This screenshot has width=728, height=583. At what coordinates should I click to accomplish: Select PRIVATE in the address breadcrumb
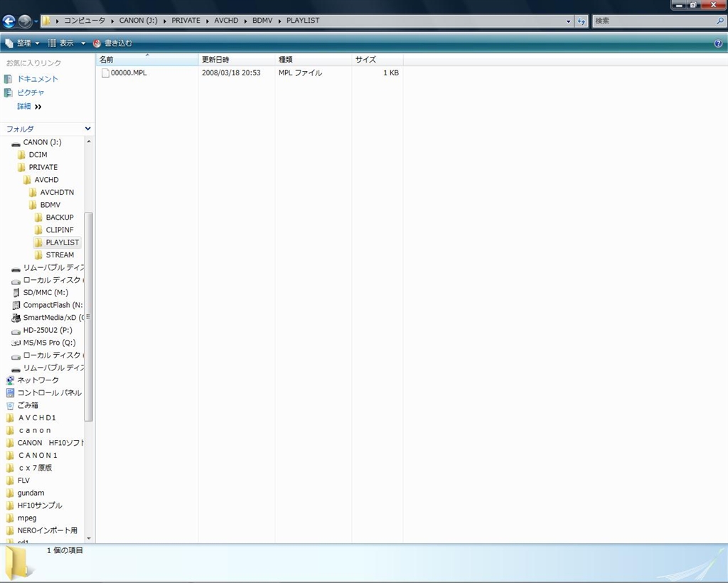point(186,21)
